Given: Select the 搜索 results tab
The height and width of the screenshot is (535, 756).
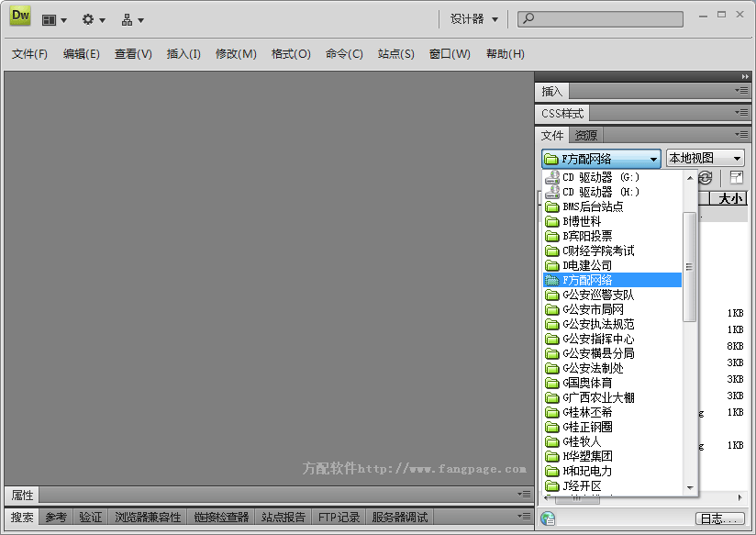Looking at the screenshot, I should coord(22,518).
